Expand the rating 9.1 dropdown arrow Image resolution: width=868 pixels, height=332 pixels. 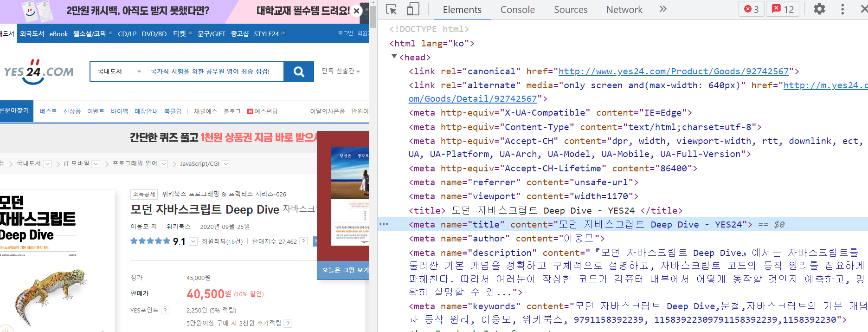pyautogui.click(x=193, y=241)
